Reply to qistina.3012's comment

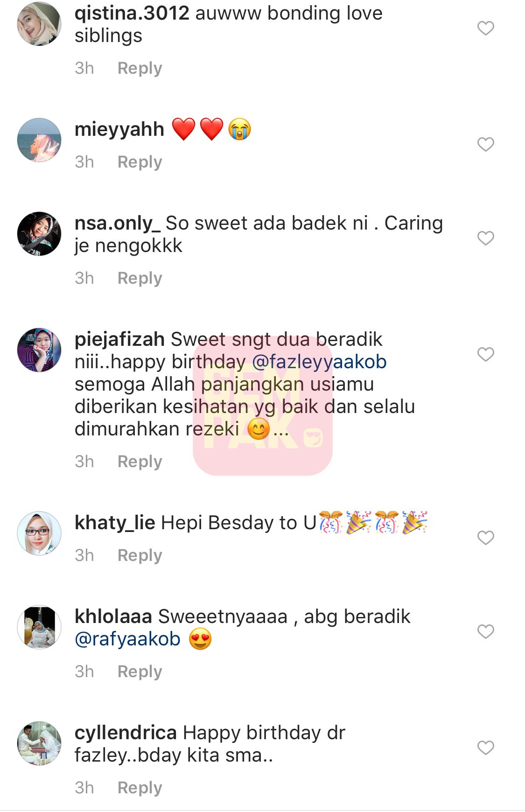140,68
